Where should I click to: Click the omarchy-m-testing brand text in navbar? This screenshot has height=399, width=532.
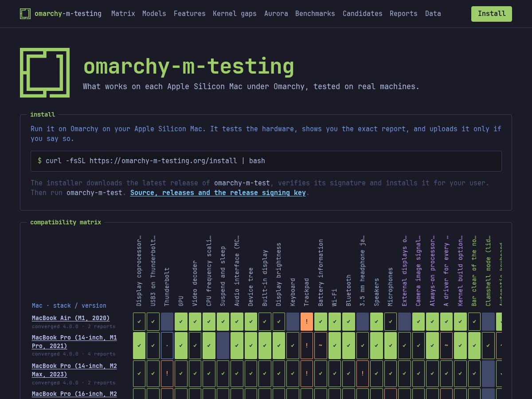[68, 14]
